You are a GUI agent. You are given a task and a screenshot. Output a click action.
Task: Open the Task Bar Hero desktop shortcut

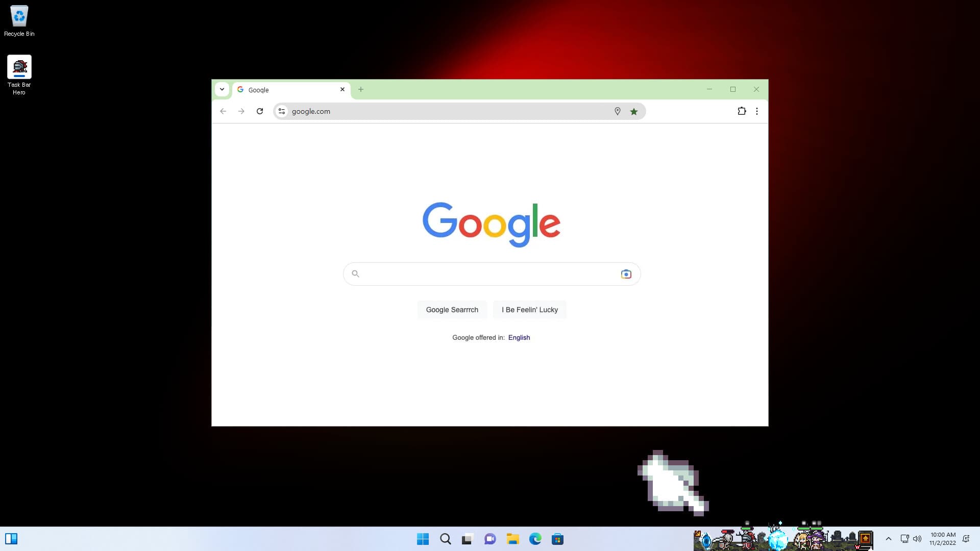[19, 75]
